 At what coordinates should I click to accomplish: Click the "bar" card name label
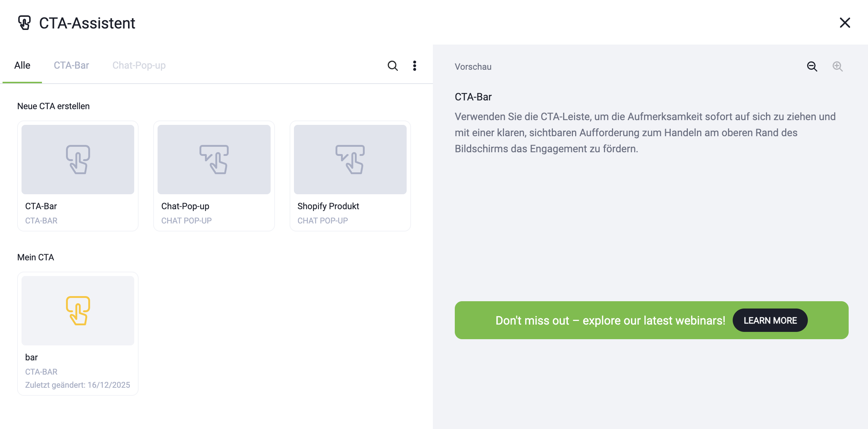pos(31,357)
